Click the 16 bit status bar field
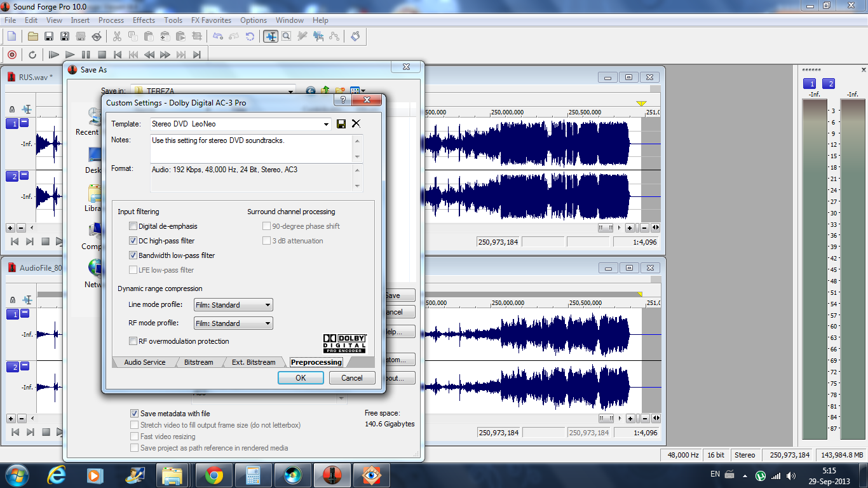This screenshot has width=868, height=488. (715, 455)
